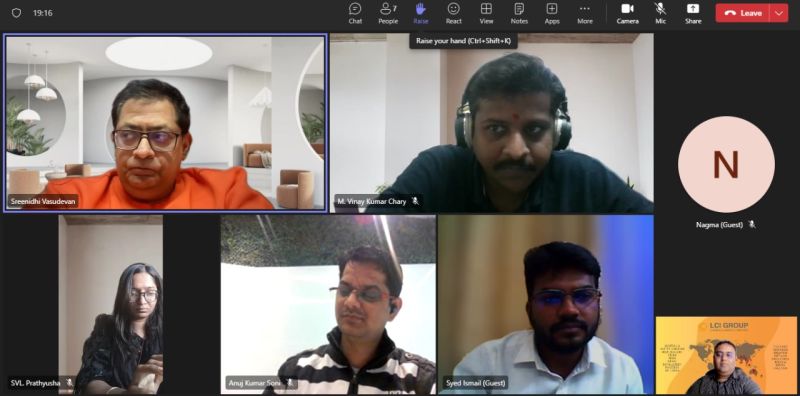The height and width of the screenshot is (396, 800).
Task: Open meeting Notes
Action: [519, 13]
